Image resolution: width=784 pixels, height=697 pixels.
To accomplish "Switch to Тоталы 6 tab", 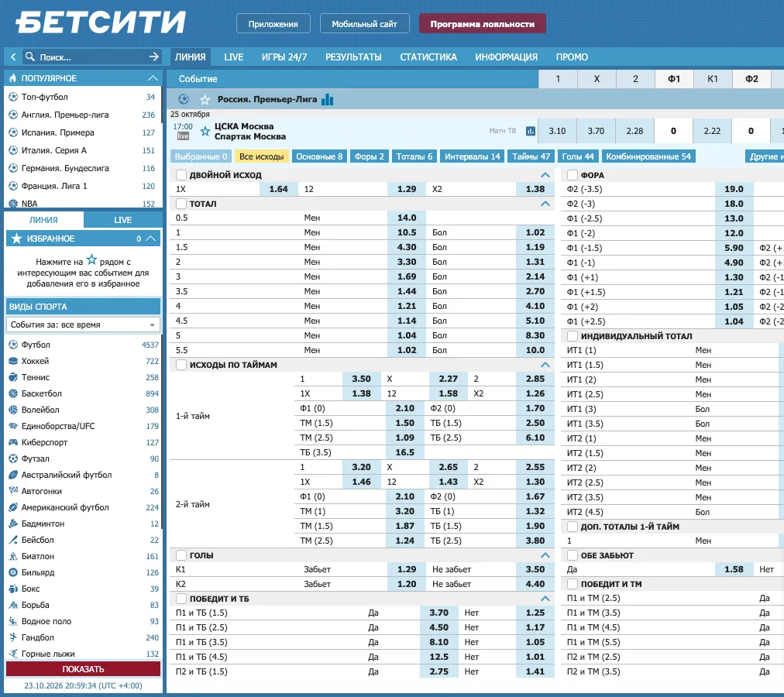I will tap(414, 156).
